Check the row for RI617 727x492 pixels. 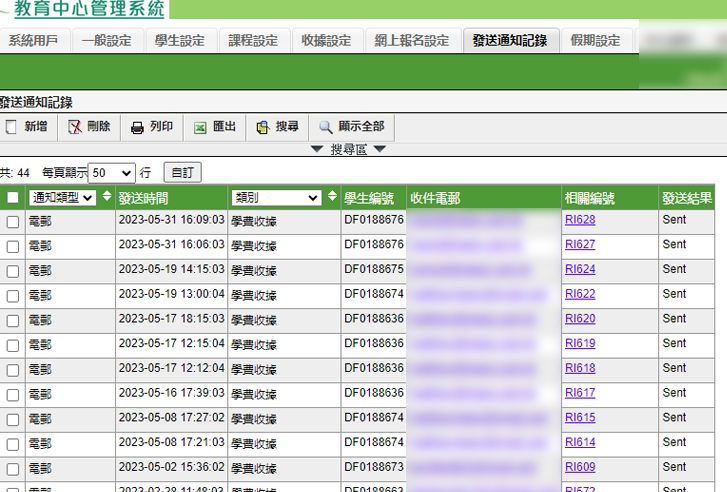coord(13,395)
